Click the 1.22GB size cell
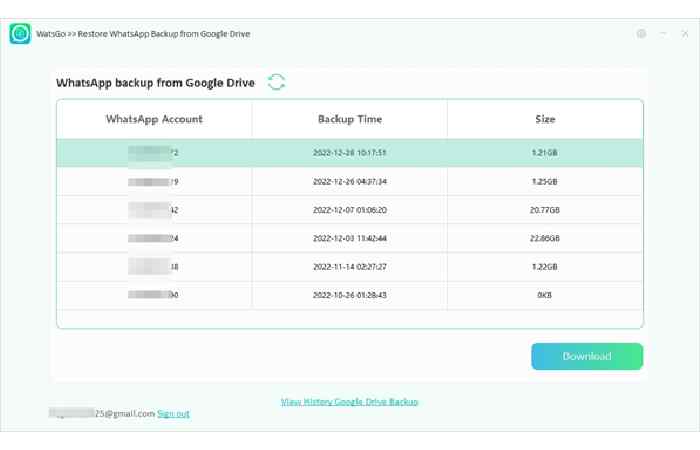 tap(545, 267)
